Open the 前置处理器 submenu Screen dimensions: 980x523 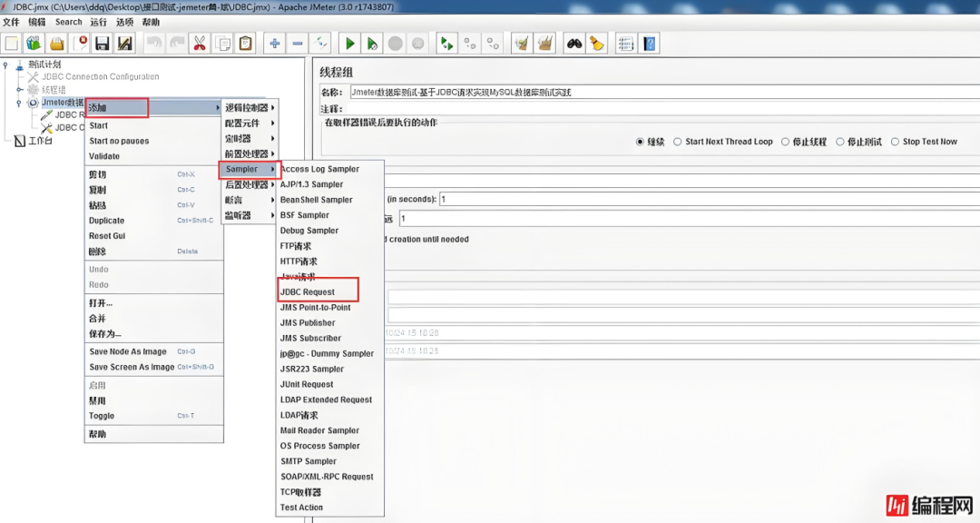(x=250, y=153)
